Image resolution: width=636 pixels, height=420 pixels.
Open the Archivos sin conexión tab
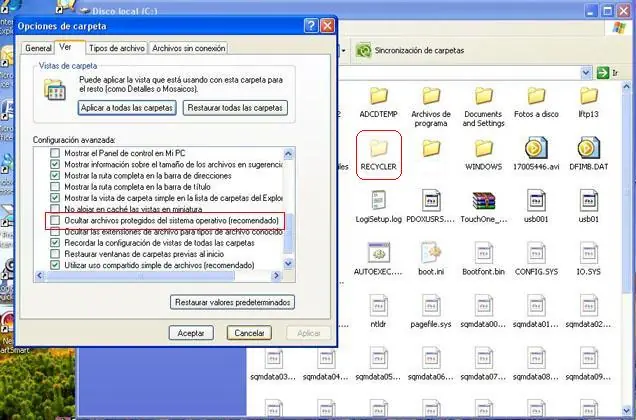[189, 48]
